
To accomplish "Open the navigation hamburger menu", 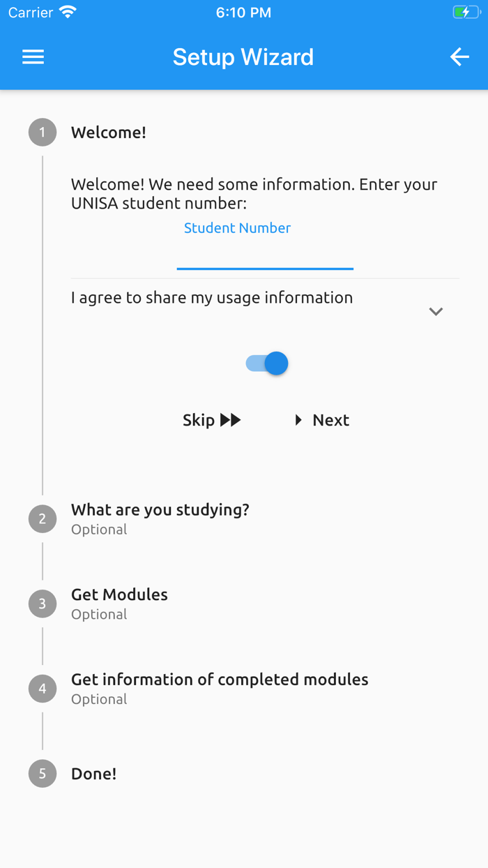I will pos(32,57).
